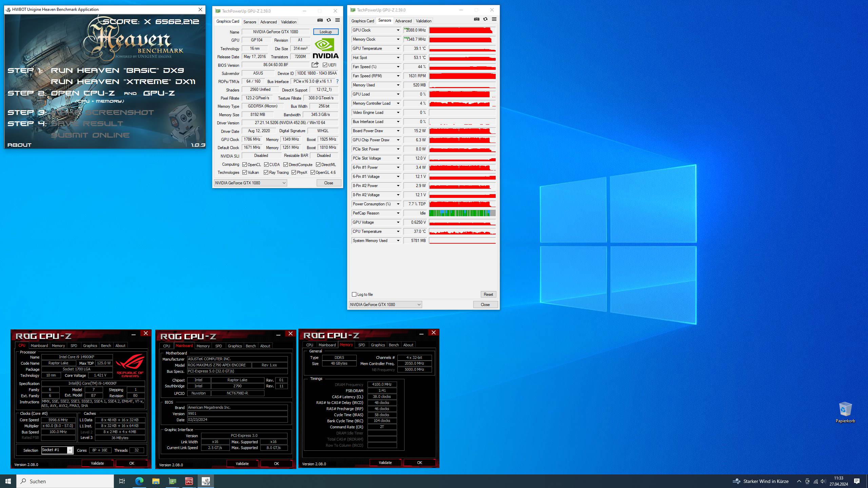Click the Wi-Fi network tray icon
The height and width of the screenshot is (488, 868).
tap(815, 481)
